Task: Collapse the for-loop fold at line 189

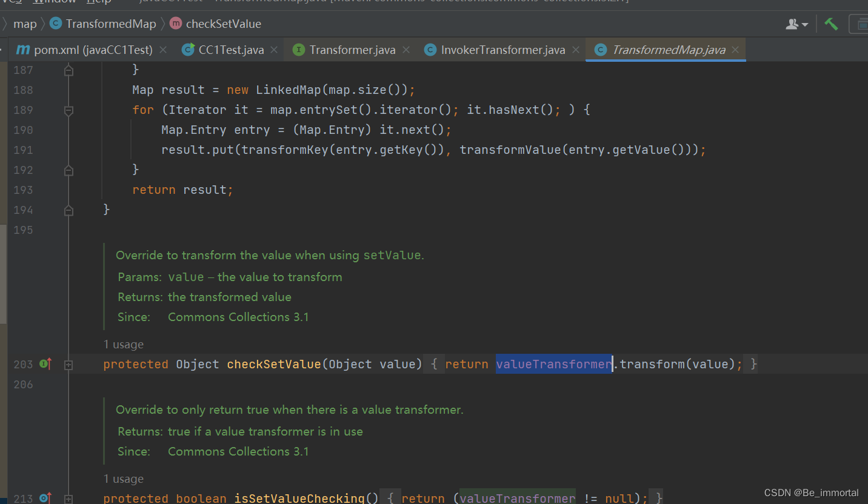Action: point(68,110)
